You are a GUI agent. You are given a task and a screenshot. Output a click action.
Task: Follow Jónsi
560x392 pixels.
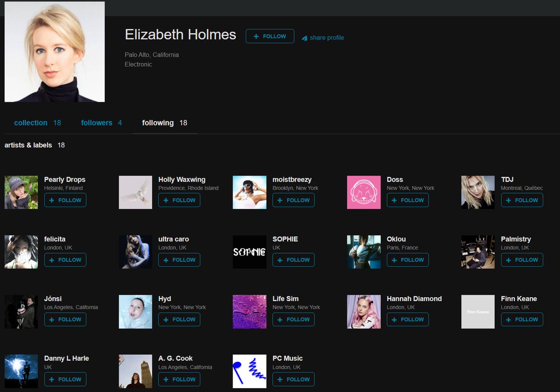(x=65, y=319)
